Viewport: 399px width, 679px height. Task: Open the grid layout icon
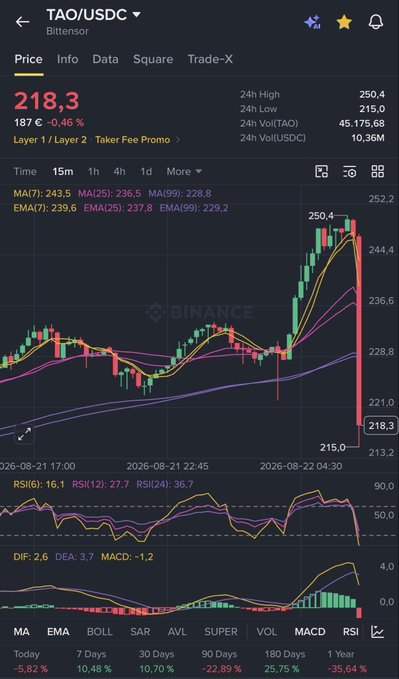(x=378, y=171)
